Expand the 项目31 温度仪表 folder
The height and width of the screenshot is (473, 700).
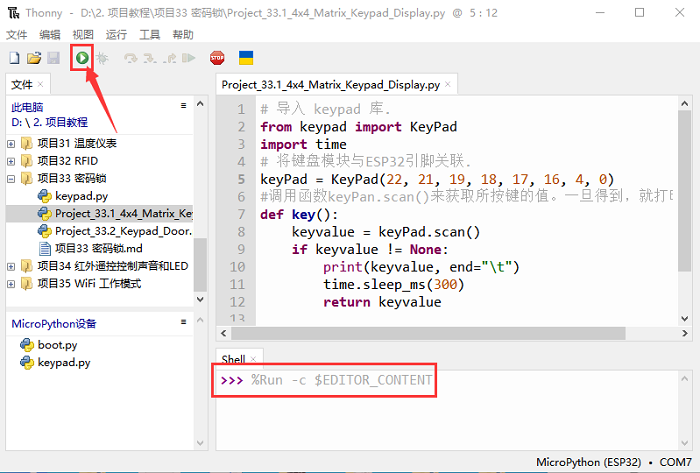tap(11, 143)
